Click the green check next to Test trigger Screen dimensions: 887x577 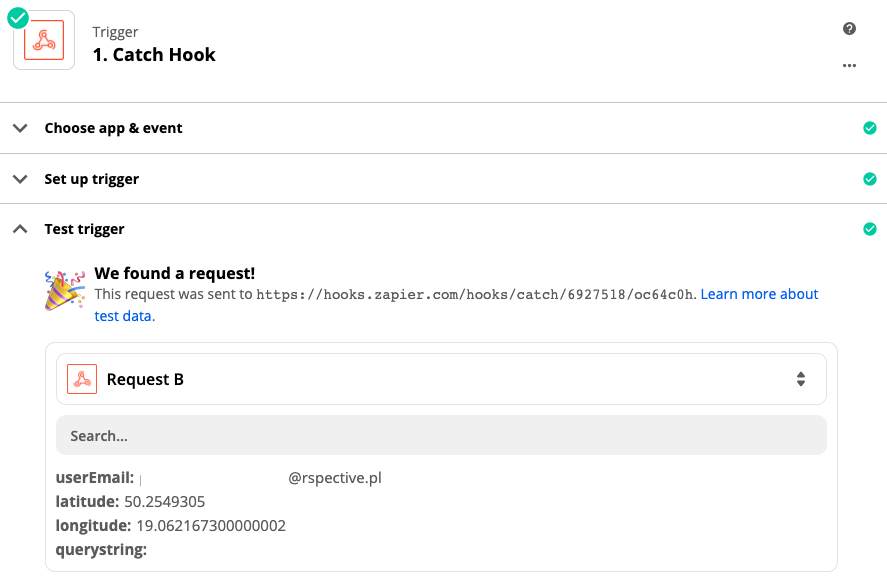coord(870,229)
